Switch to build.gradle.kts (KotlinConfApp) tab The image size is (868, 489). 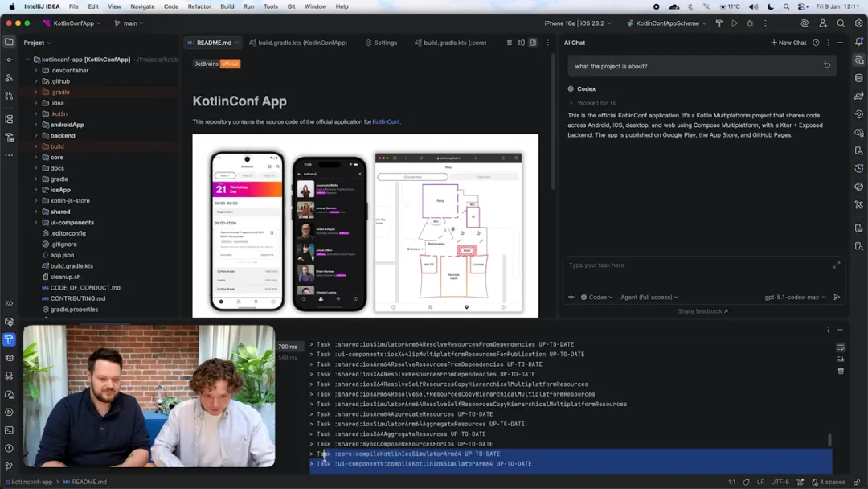[x=298, y=43]
